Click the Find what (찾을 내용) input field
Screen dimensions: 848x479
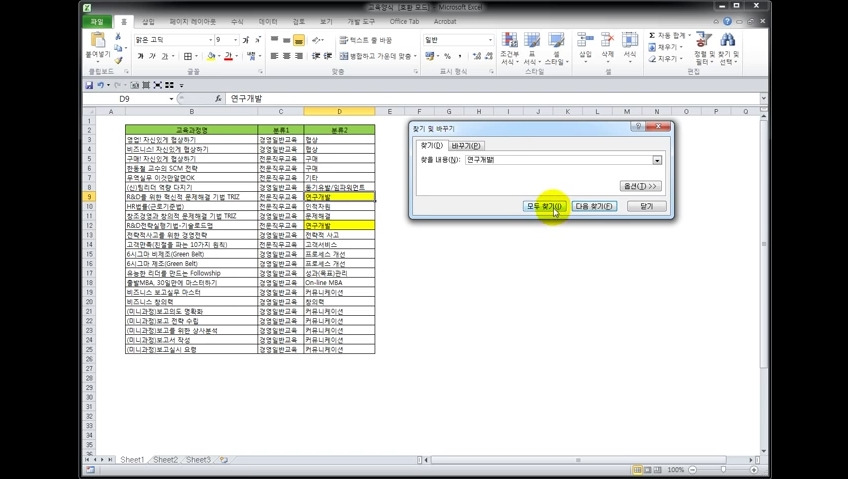point(559,161)
